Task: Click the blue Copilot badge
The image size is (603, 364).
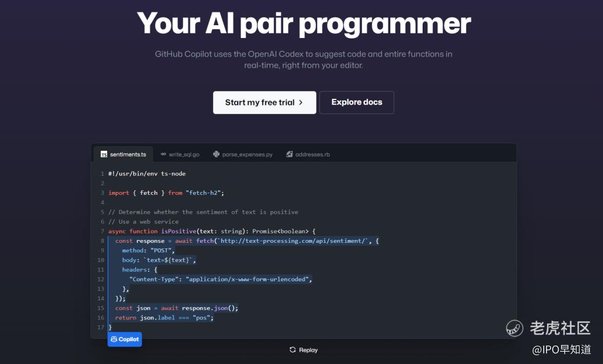Action: coord(125,339)
